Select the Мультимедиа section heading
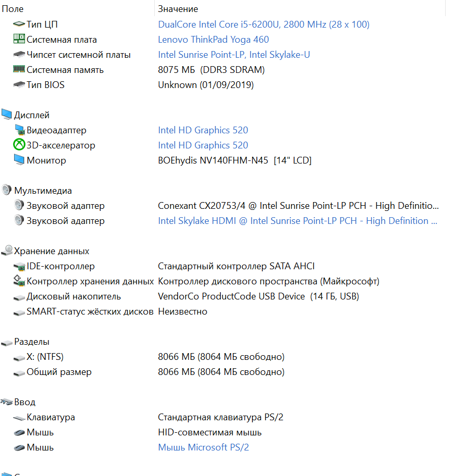Viewport: 467px width, 476px height. 43,191
